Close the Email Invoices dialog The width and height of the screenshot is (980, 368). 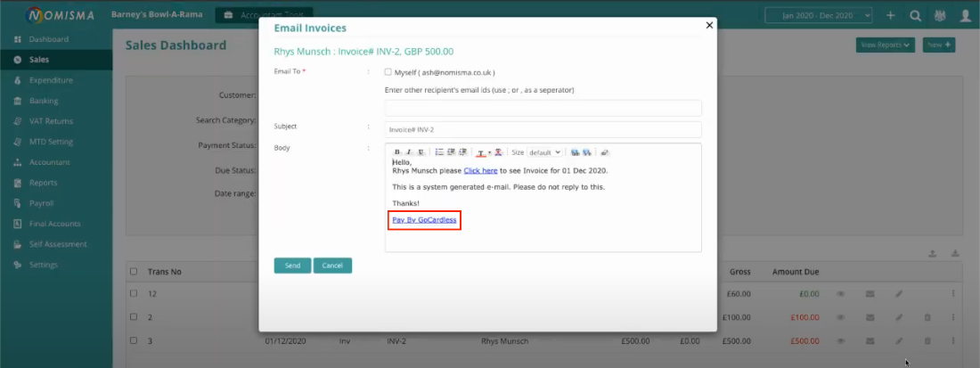[x=709, y=25]
